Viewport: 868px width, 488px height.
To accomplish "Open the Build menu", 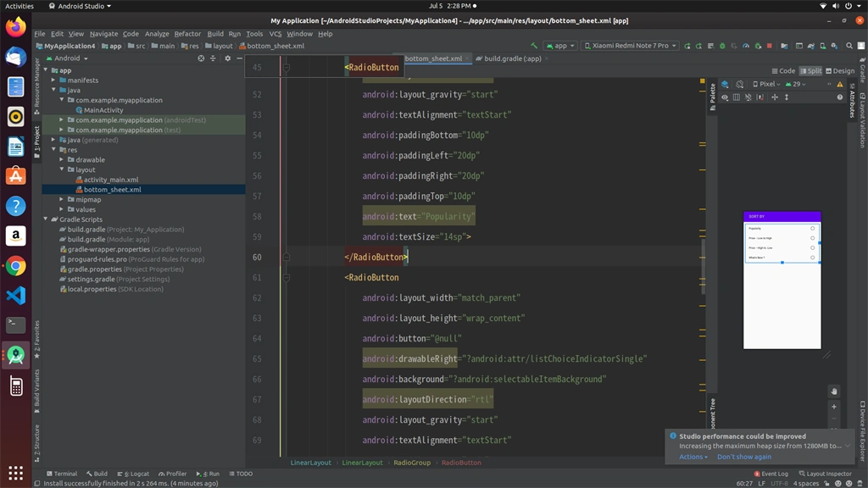I will coord(215,34).
